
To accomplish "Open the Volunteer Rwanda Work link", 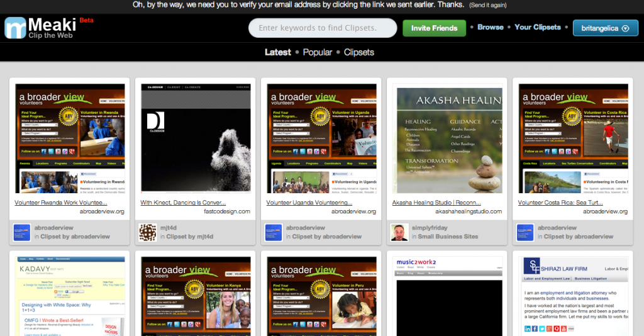I will pyautogui.click(x=61, y=203).
